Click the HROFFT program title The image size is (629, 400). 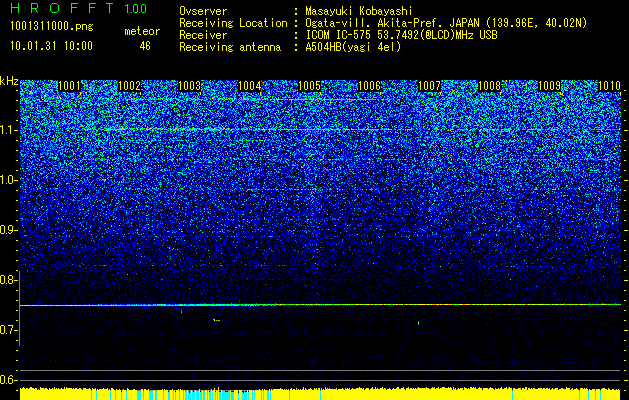(63, 8)
